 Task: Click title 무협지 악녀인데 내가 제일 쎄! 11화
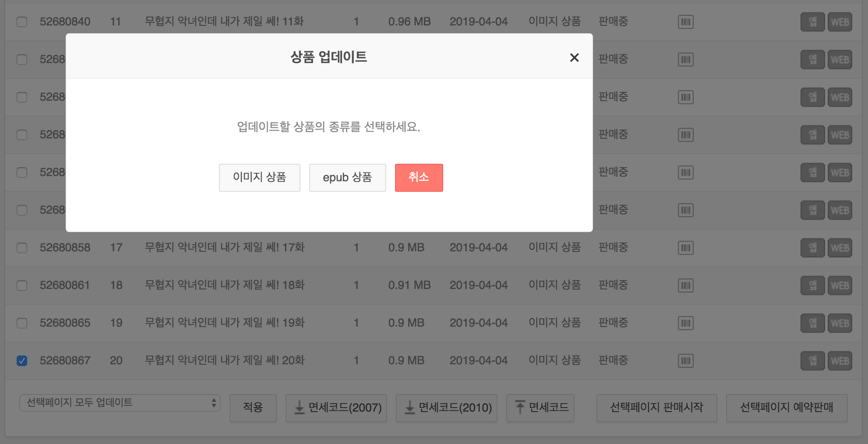coord(224,21)
